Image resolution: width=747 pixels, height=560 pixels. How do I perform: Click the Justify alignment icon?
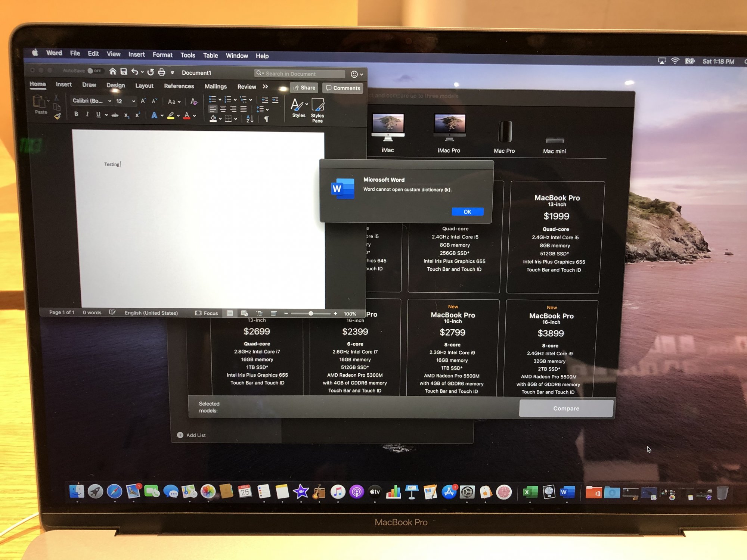tap(244, 109)
